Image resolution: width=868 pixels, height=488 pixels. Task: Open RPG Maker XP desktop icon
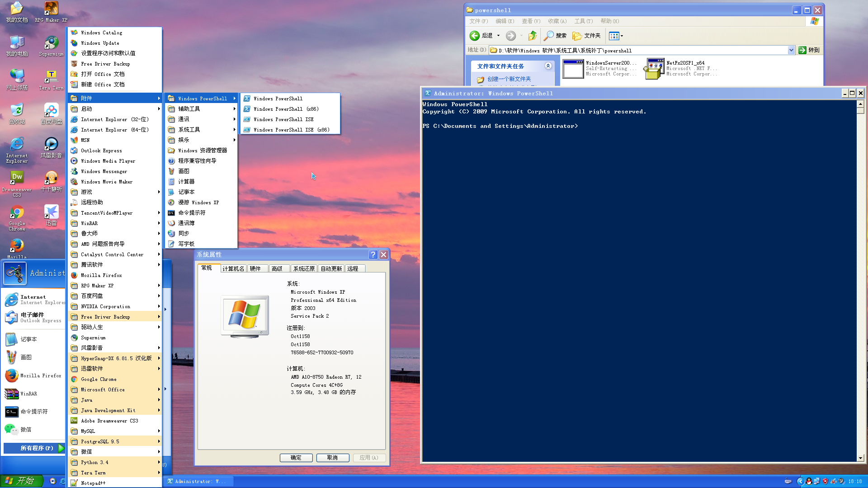[x=51, y=12]
